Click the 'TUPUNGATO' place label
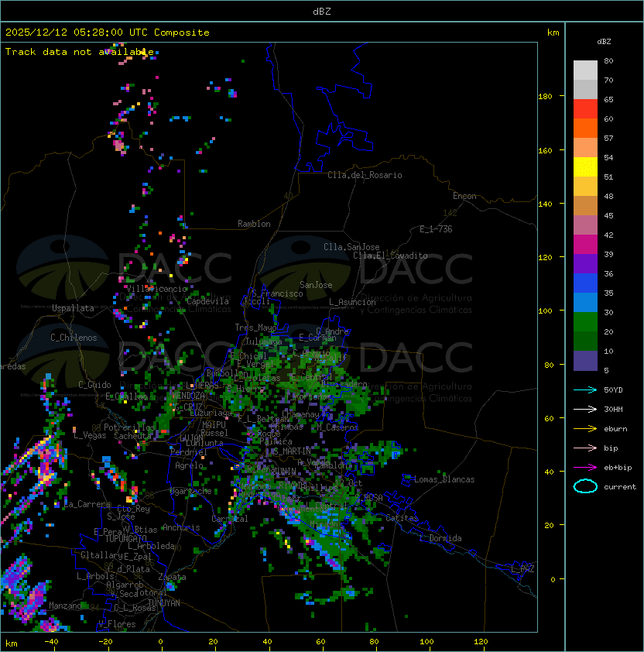The width and height of the screenshot is (644, 652). coord(125,538)
